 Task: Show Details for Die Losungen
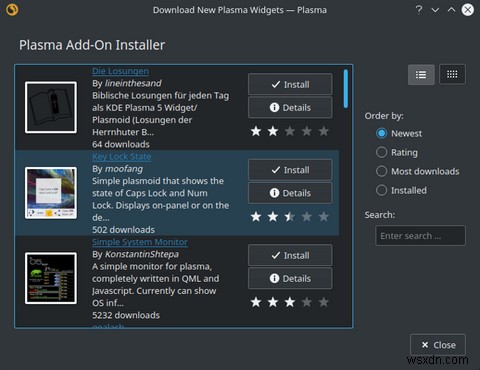(x=290, y=107)
